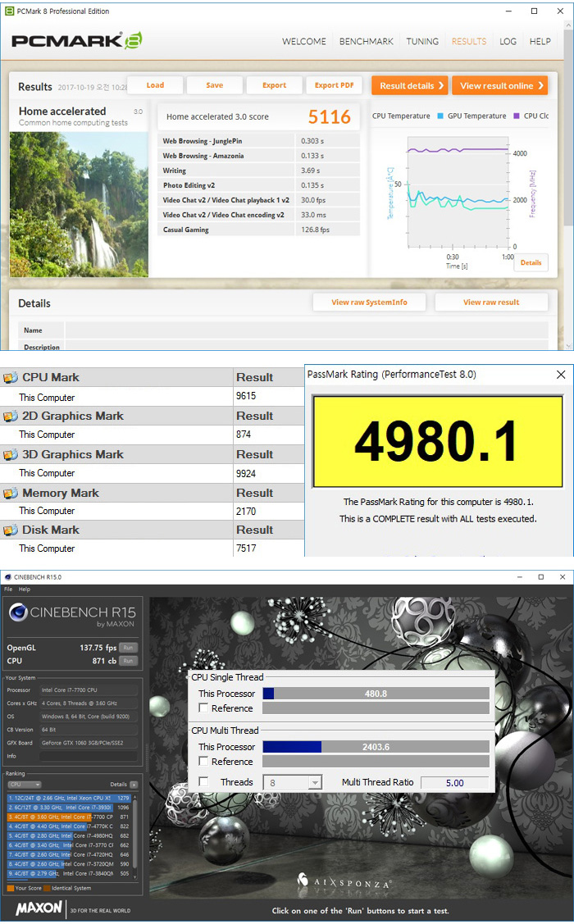Image resolution: width=574 pixels, height=924 pixels.
Task: Open the Threads count dropdown
Action: point(315,782)
